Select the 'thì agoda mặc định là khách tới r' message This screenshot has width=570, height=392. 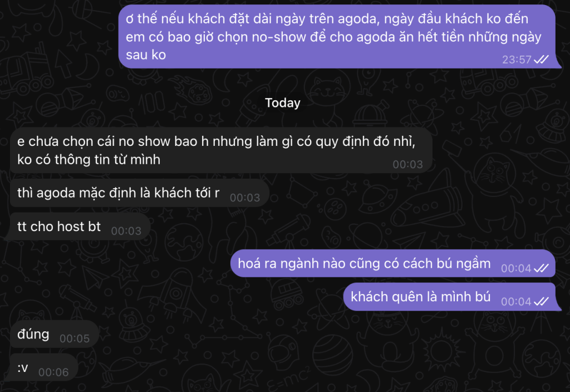[118, 194]
